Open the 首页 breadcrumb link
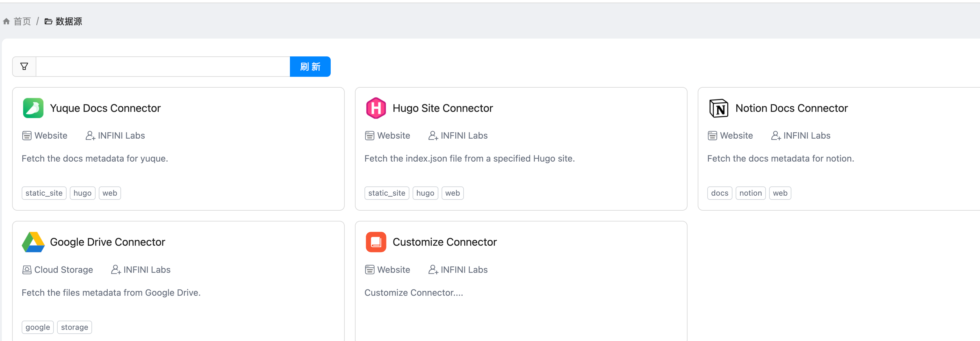This screenshot has height=341, width=980. point(22,21)
